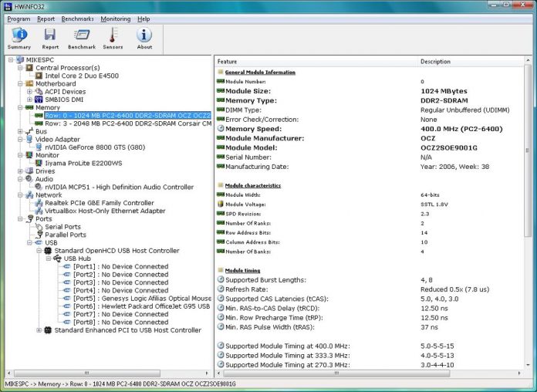Click the Central Processor(s) chip icon
537x392 pixels.
point(30,68)
